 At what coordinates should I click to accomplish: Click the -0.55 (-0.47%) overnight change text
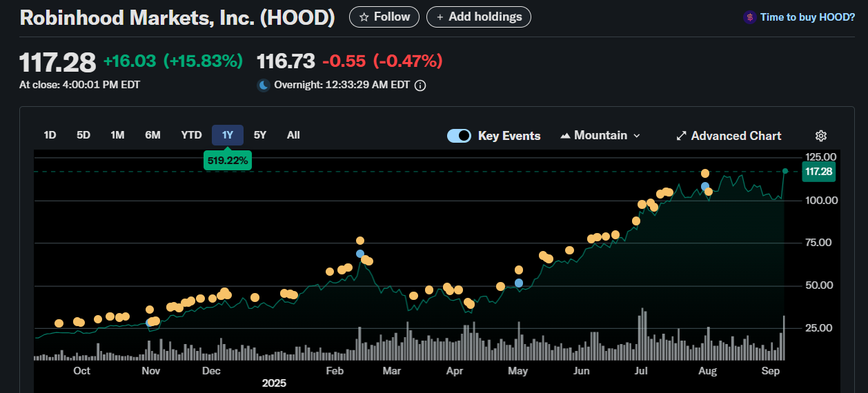click(382, 61)
